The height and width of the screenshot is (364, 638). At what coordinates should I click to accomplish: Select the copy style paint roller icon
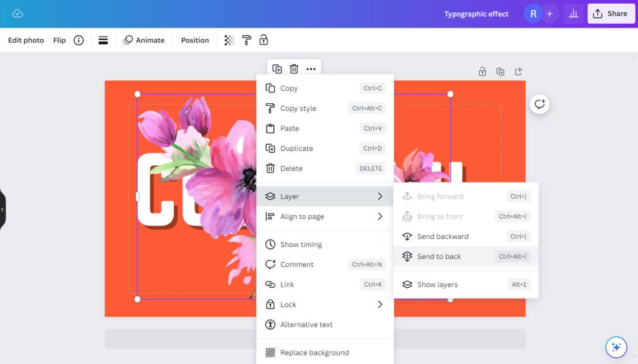247,40
